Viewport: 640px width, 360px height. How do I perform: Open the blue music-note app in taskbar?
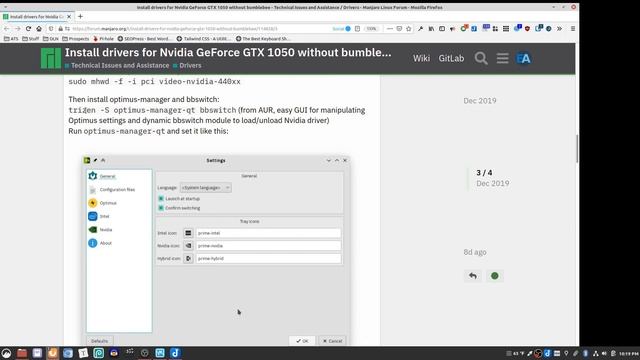tap(175, 353)
